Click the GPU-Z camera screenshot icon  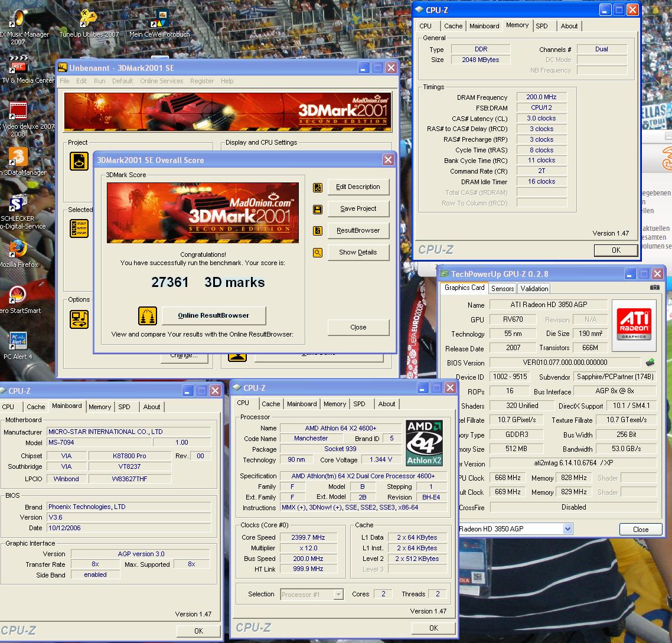pyautogui.click(x=654, y=287)
